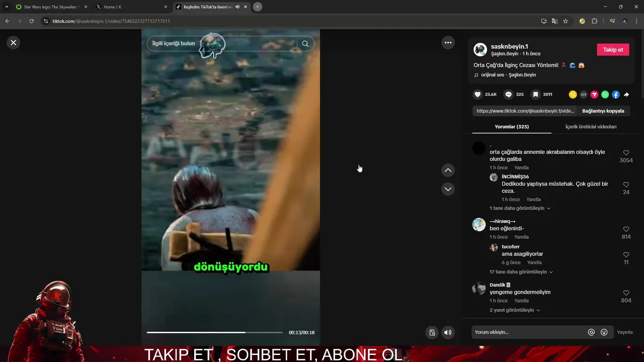The image size is (644, 362).
Task: Click the yellow repost icon
Action: [x=573, y=95]
